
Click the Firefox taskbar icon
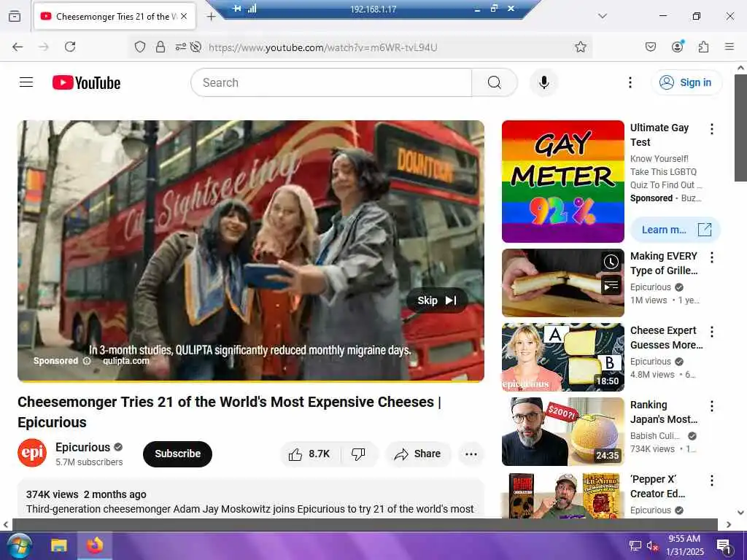(x=95, y=545)
